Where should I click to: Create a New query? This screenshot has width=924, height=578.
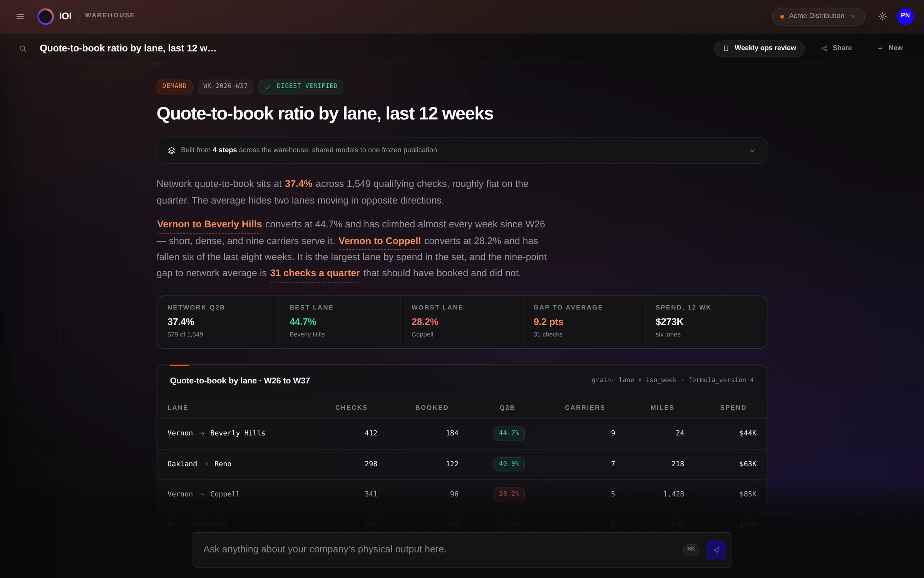click(x=890, y=48)
